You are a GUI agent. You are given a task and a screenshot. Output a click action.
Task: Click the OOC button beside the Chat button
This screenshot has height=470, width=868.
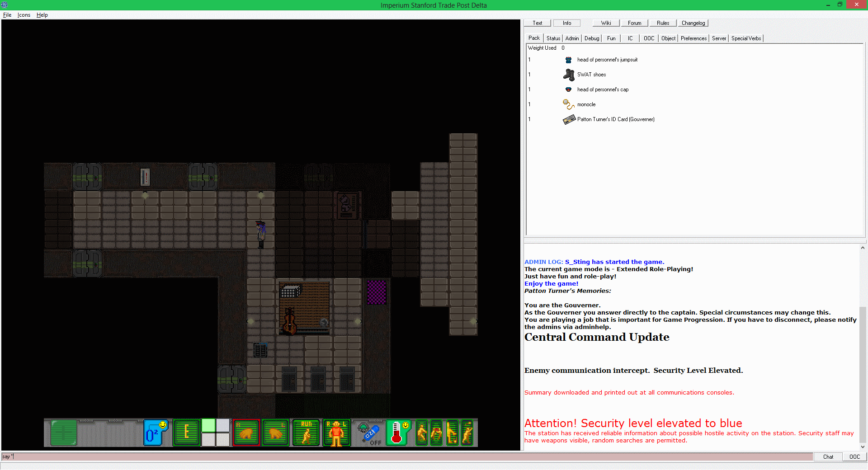pyautogui.click(x=854, y=457)
